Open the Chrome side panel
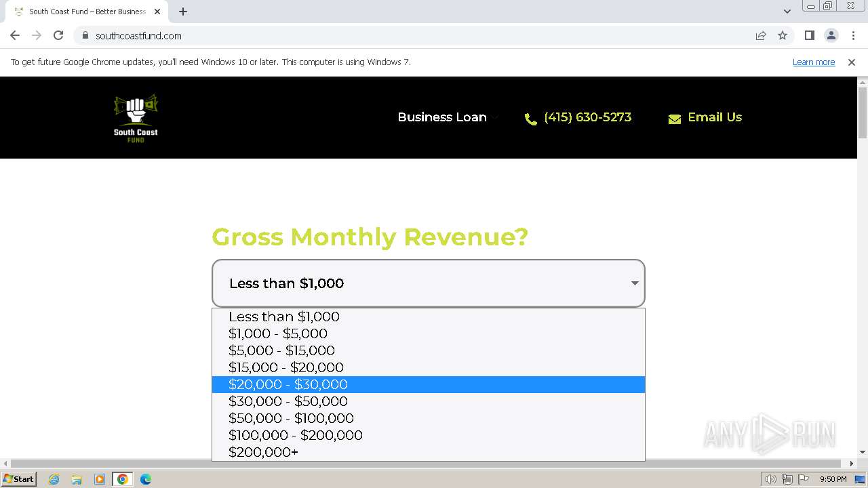This screenshot has width=868, height=488. [x=809, y=36]
